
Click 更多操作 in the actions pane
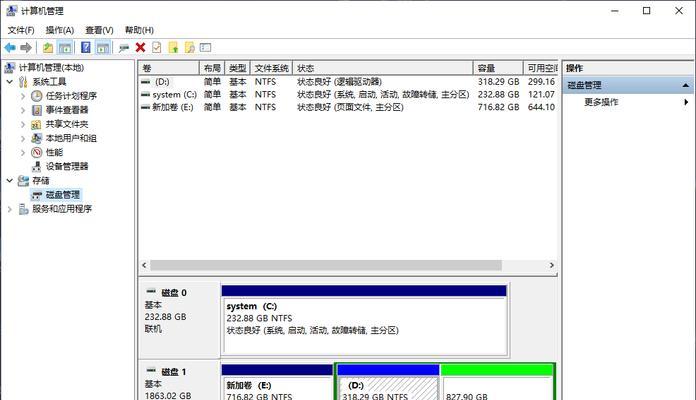tap(601, 102)
